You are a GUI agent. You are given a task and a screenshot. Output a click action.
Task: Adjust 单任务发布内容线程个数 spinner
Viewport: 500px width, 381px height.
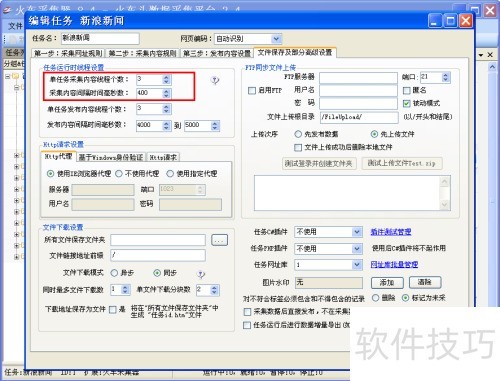[166, 109]
